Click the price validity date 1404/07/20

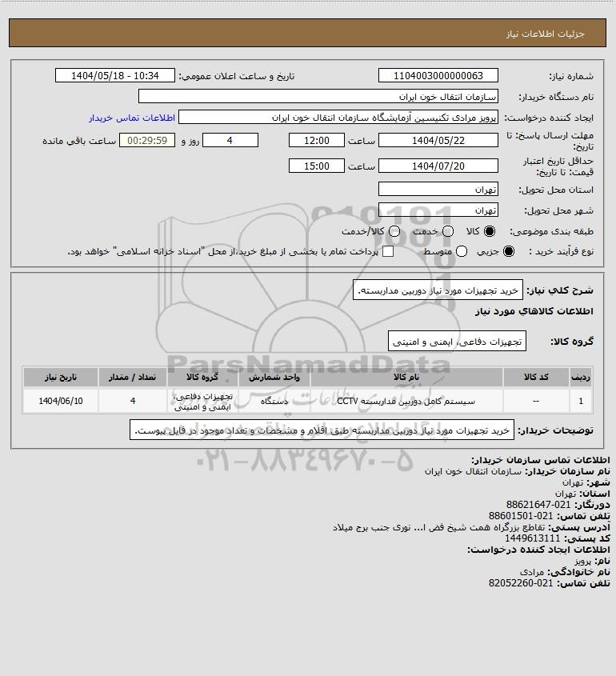[438, 166]
